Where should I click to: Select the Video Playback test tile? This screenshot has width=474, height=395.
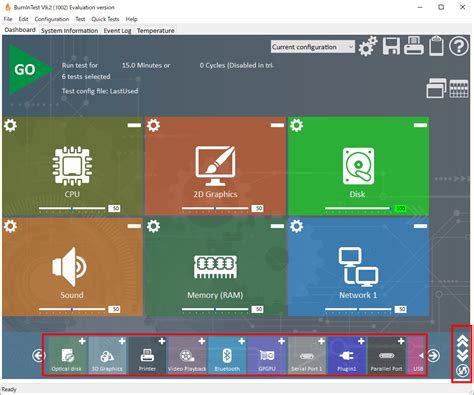click(187, 355)
